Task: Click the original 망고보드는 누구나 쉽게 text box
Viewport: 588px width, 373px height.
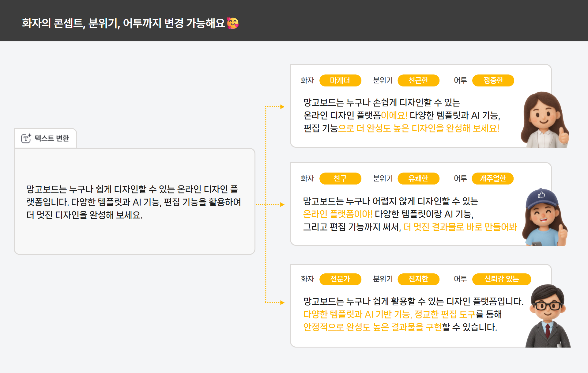Action: pos(134,201)
